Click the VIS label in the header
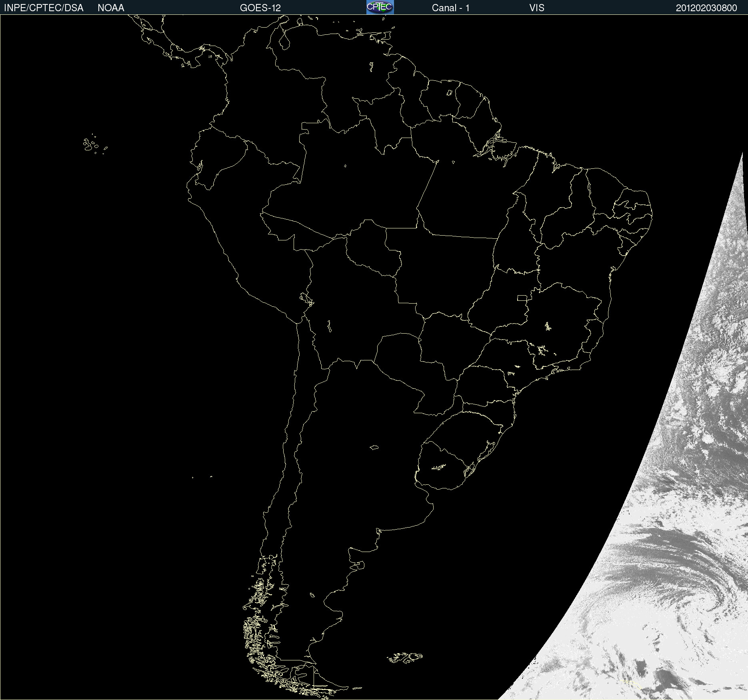 coord(537,8)
